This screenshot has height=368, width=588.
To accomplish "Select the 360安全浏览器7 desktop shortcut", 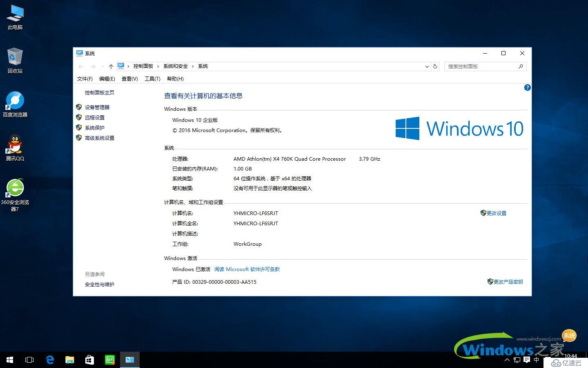I will pyautogui.click(x=15, y=195).
